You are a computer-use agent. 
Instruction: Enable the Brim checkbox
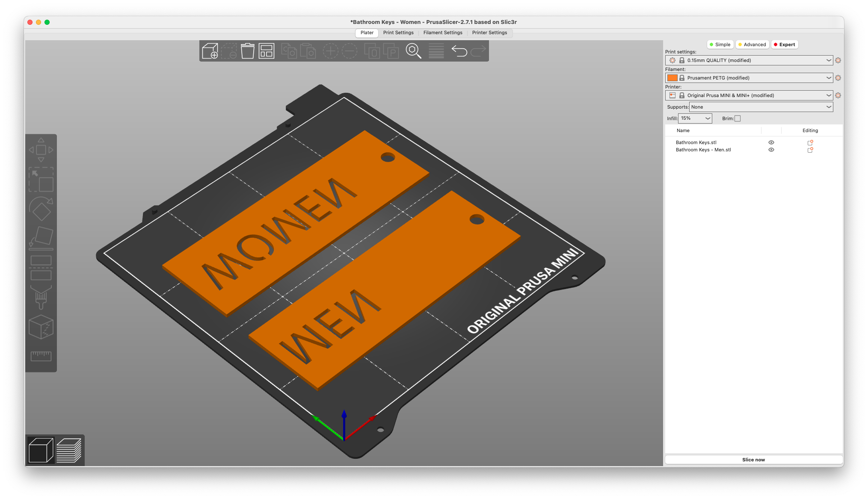(738, 118)
